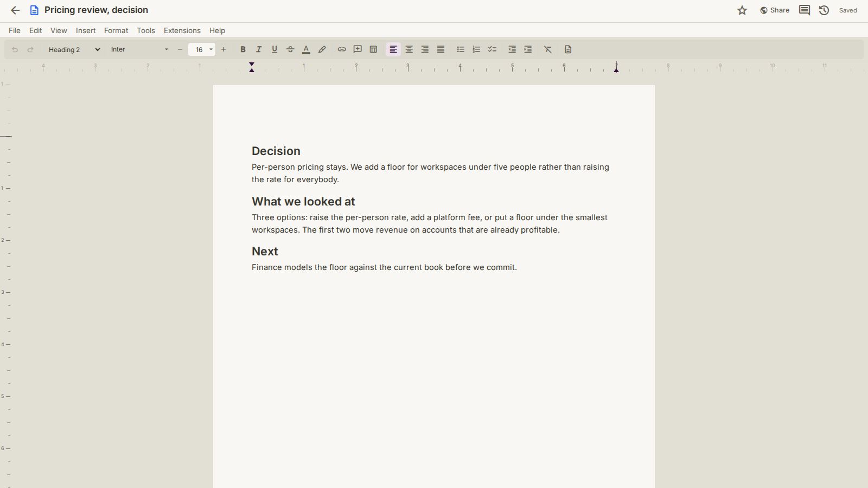Image resolution: width=868 pixels, height=488 pixels.
Task: Click the document title text
Action: pos(97,10)
